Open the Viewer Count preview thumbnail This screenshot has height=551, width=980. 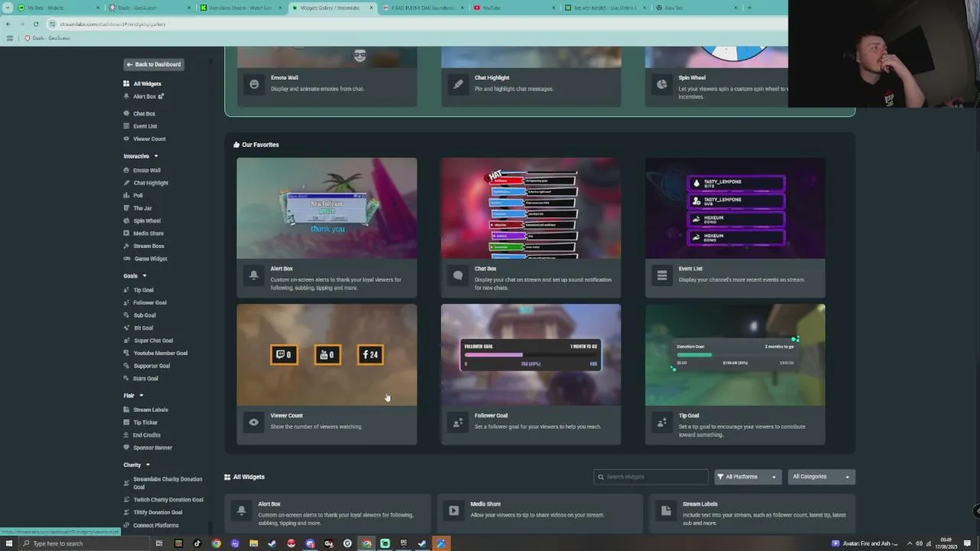(x=327, y=355)
